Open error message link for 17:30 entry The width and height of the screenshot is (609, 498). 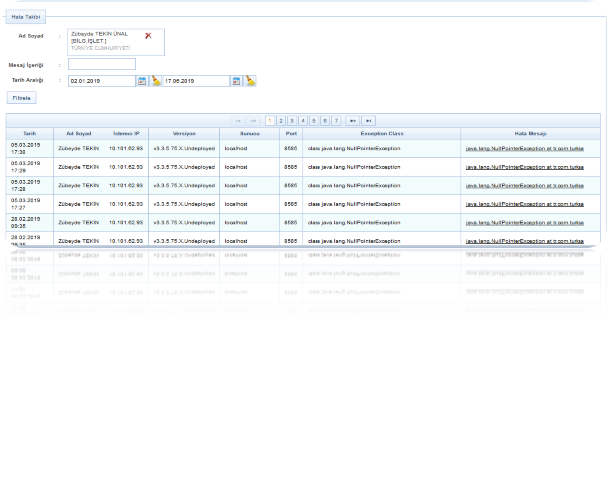(524, 149)
